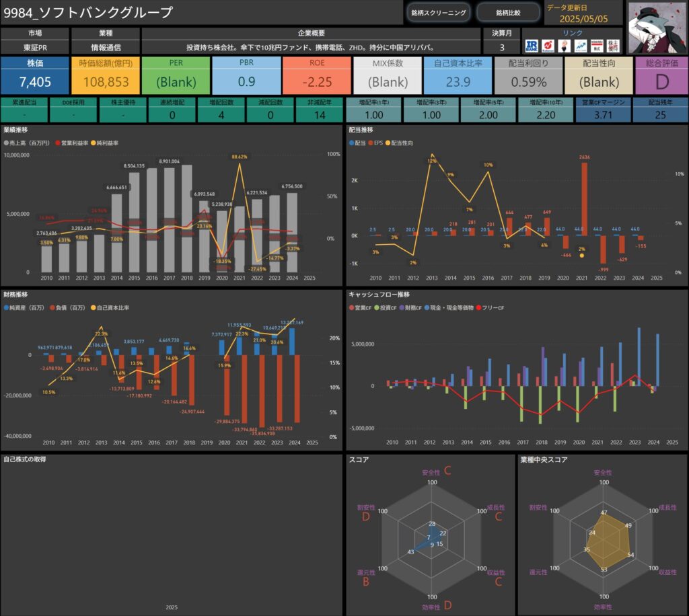
Task: Open the red-stripe 株式 link icon
Action: [597, 46]
